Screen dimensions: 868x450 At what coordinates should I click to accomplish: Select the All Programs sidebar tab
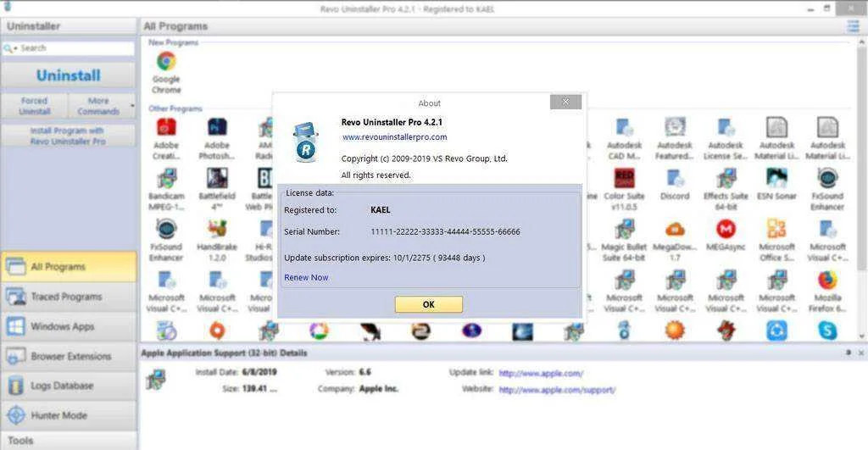[x=69, y=267]
